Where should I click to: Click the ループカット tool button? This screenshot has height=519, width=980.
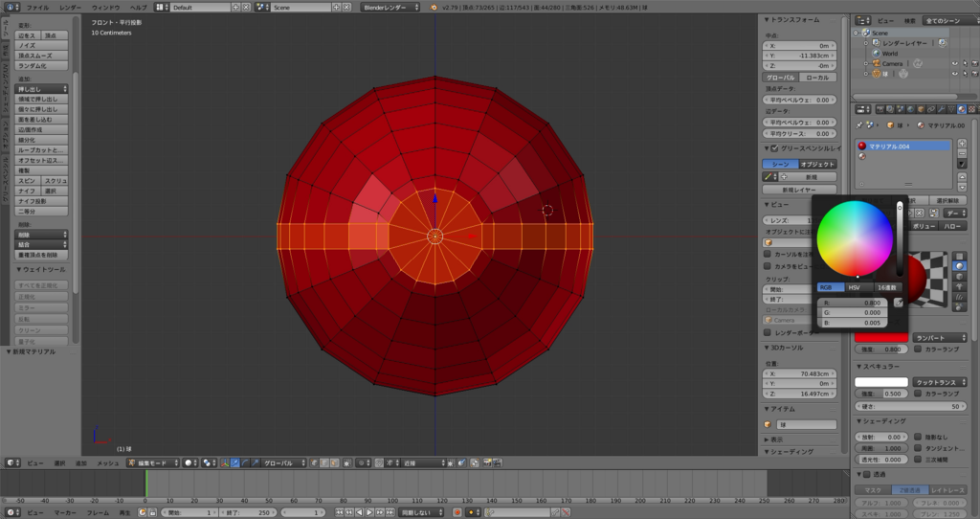click(41, 150)
